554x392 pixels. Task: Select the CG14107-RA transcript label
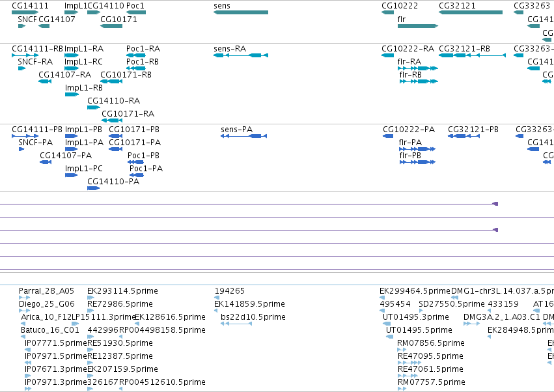coord(64,75)
